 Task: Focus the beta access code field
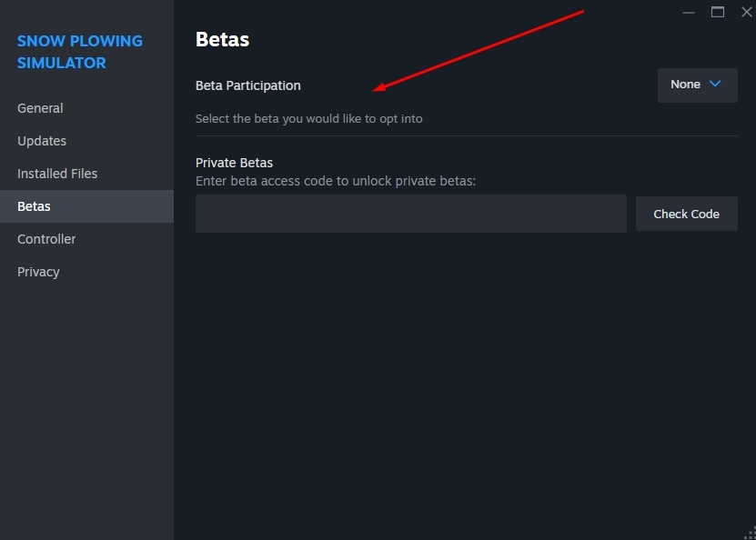[410, 214]
